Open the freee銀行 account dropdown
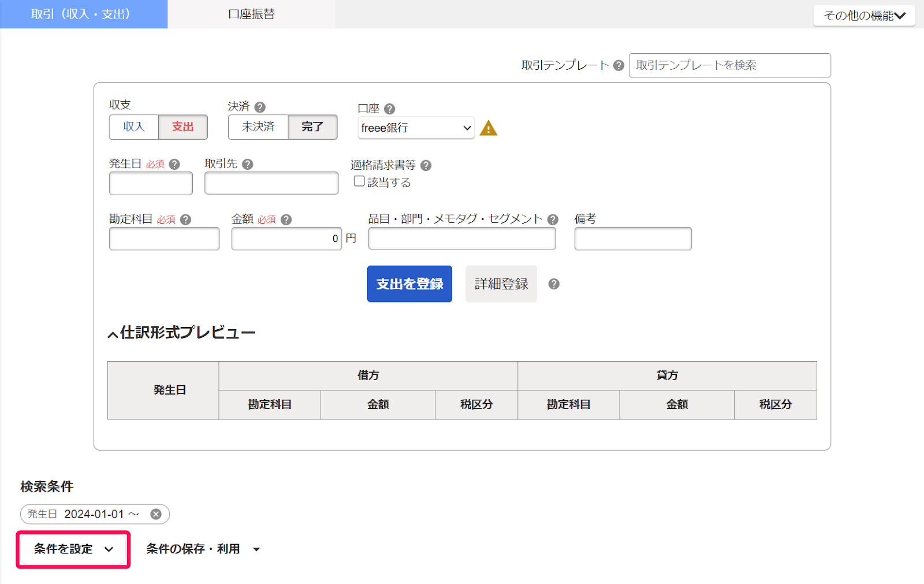This screenshot has height=584, width=924. pos(416,128)
